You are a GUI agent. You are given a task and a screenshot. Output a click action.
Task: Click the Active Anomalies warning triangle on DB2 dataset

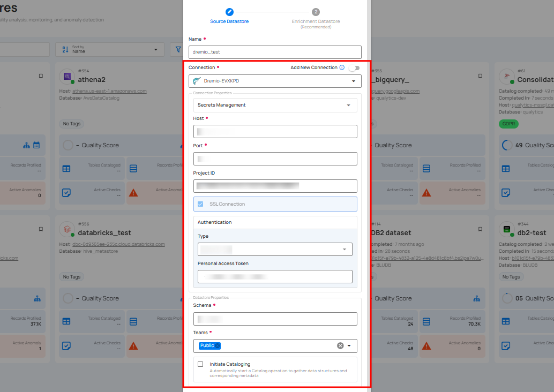427,346
